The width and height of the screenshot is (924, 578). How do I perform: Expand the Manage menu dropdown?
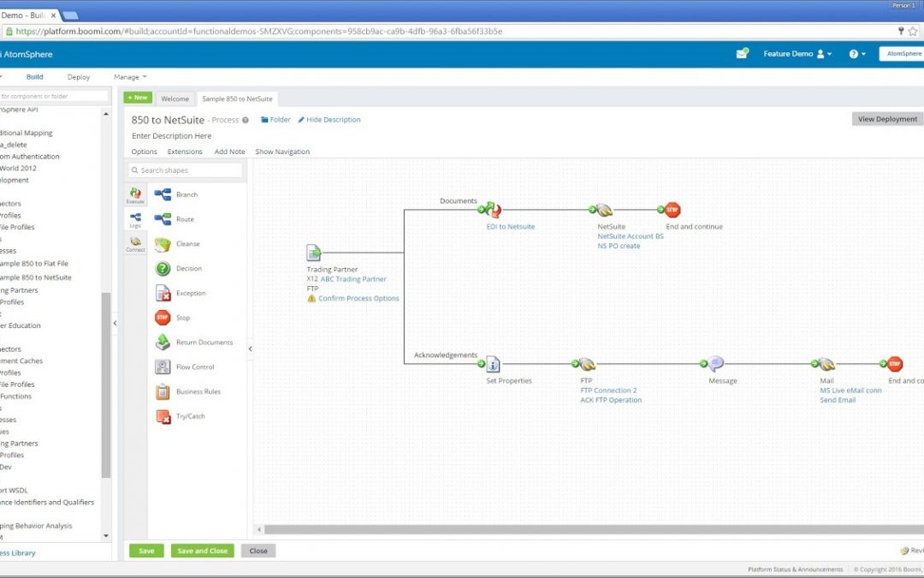(130, 77)
